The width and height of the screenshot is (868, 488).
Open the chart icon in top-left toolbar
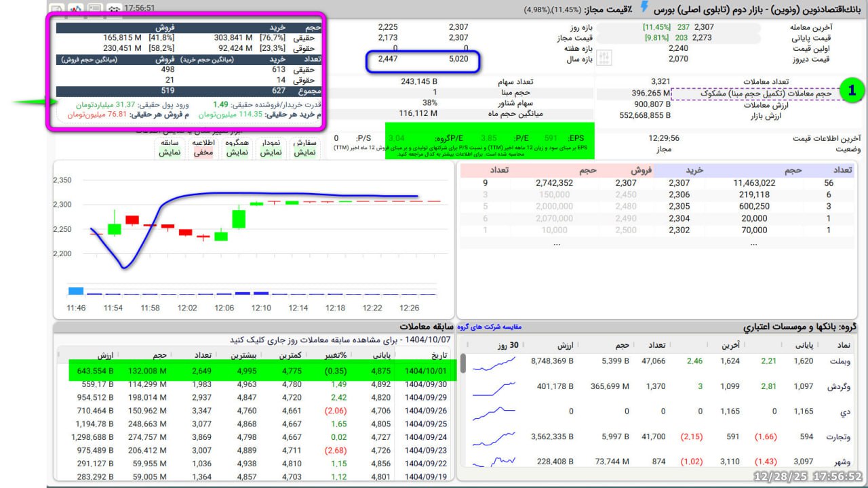tap(75, 9)
